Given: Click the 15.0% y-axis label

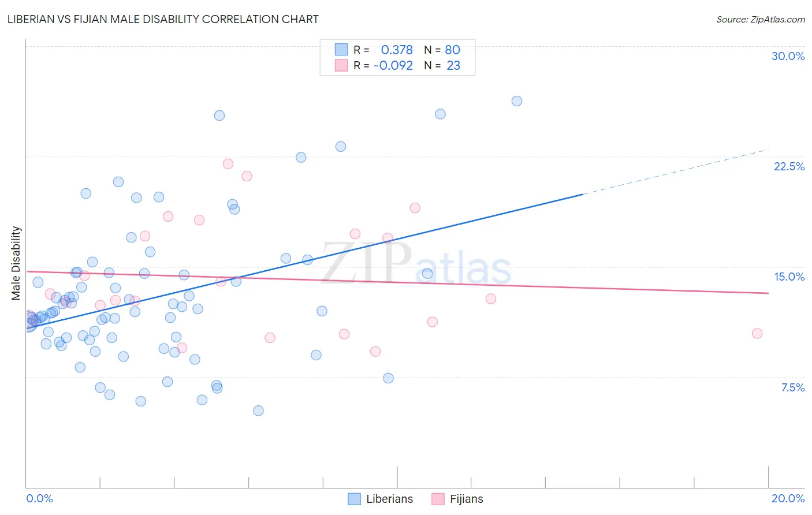Looking at the screenshot, I should [789, 277].
